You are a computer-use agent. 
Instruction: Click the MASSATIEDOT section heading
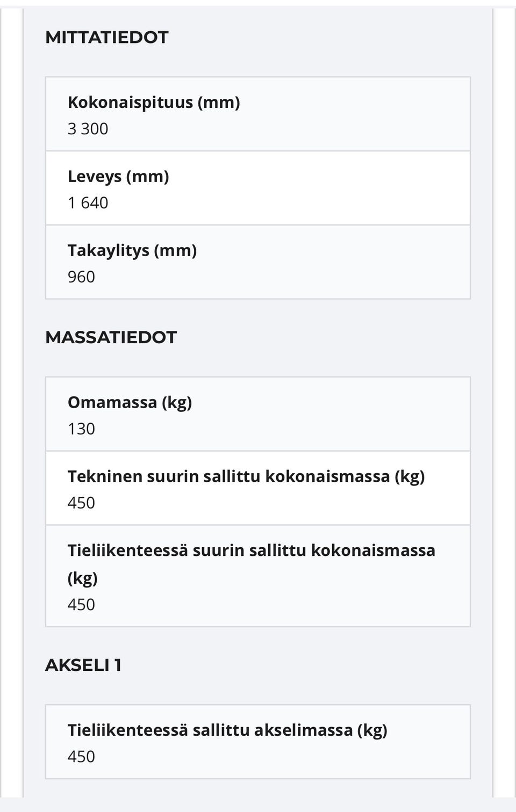[111, 337]
